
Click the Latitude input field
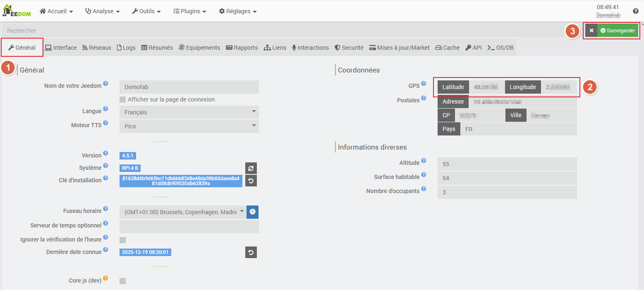(x=487, y=87)
